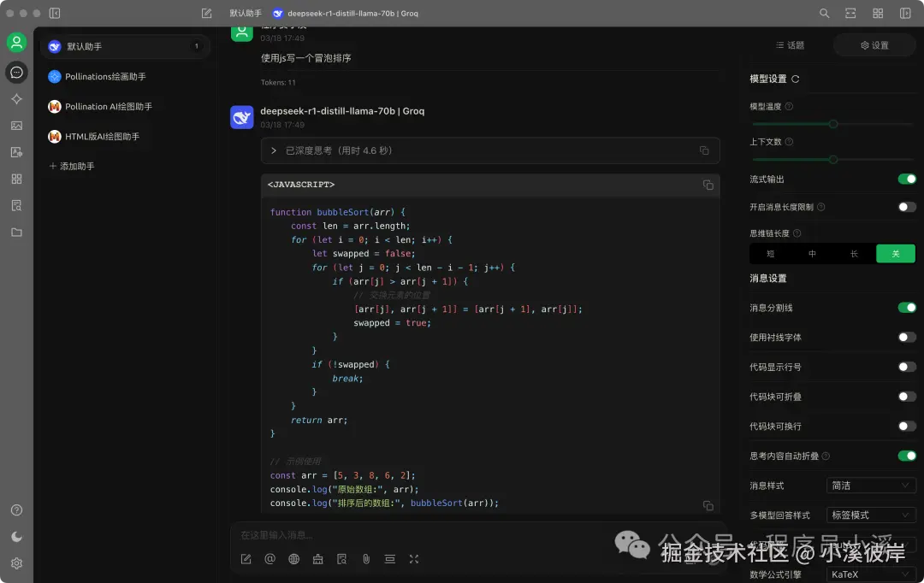Viewport: 924px width, 583px height.
Task: Click the 默认助手 label in the top bar
Action: click(x=246, y=13)
